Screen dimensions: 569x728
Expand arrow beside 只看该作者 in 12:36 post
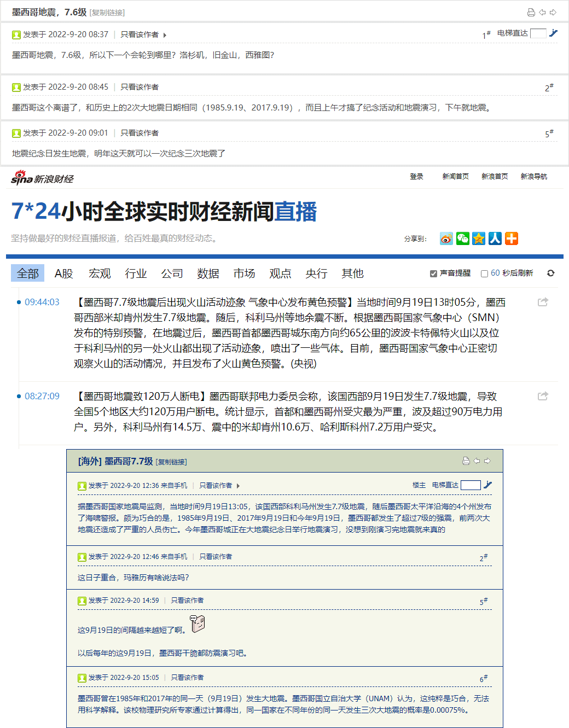238,486
